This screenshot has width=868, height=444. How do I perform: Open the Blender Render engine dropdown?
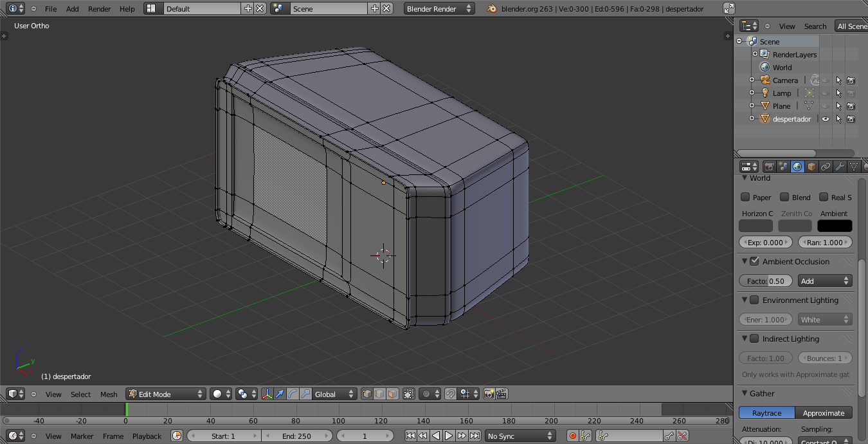point(439,8)
